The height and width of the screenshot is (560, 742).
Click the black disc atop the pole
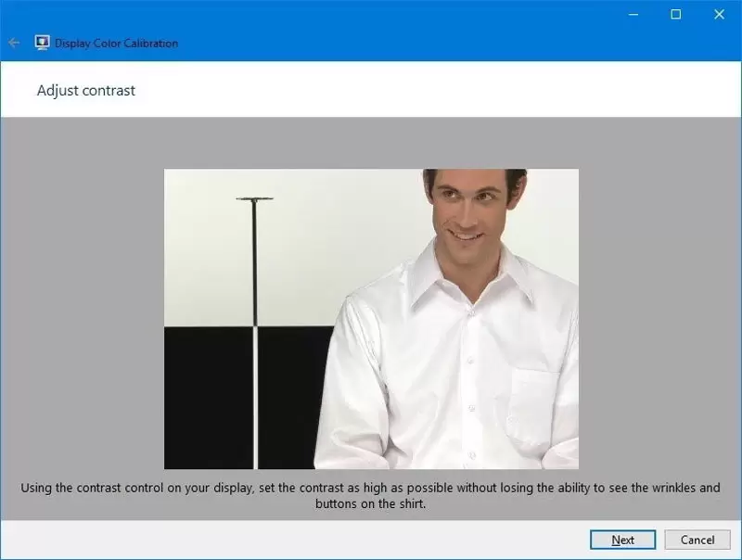click(254, 198)
